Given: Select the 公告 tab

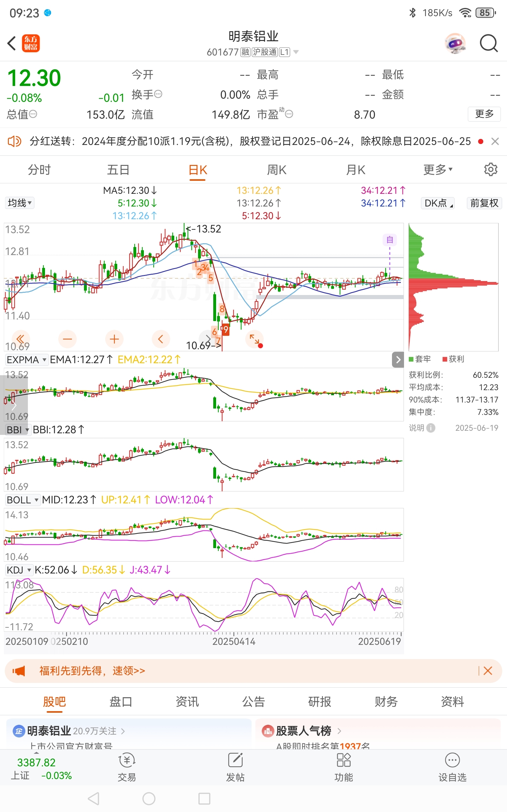Looking at the screenshot, I should point(253,702).
